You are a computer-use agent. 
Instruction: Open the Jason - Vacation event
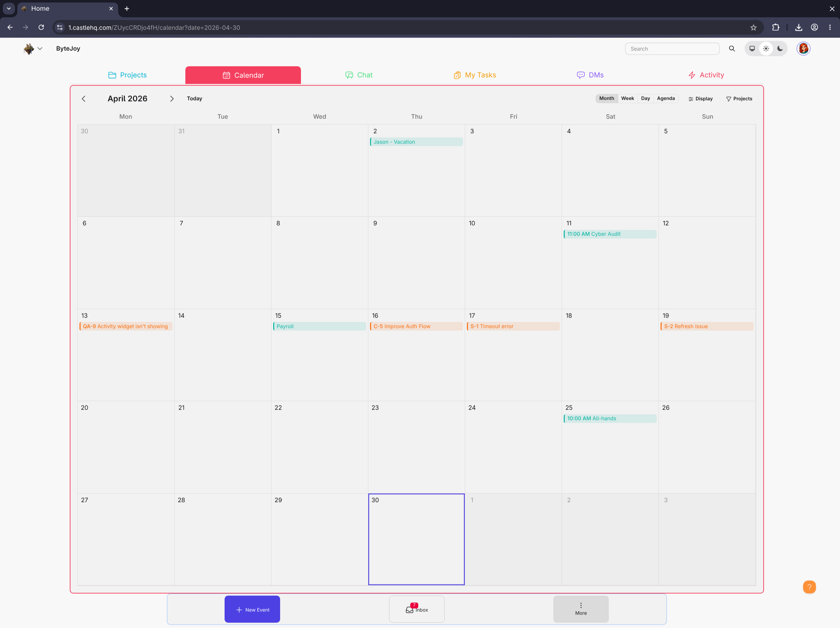click(416, 142)
